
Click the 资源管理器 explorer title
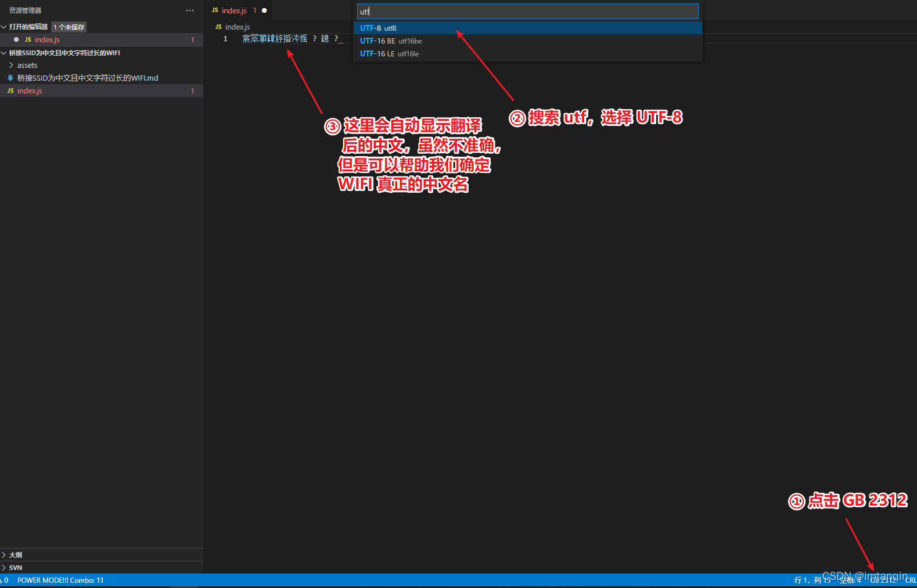tap(25, 10)
